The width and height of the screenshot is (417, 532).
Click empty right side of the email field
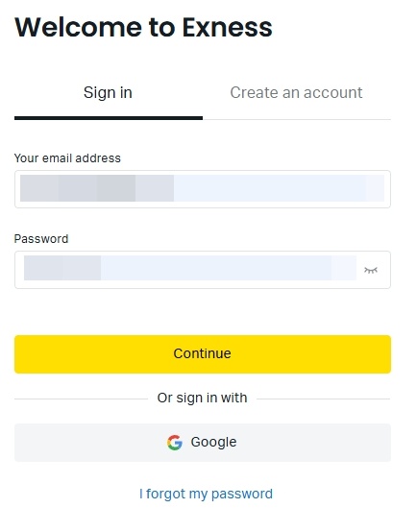click(x=279, y=188)
